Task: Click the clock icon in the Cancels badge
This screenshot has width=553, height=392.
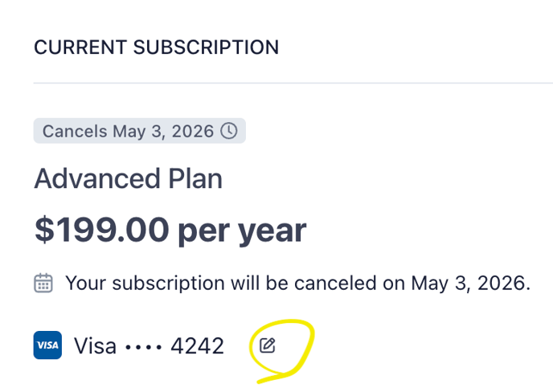Action: [229, 131]
